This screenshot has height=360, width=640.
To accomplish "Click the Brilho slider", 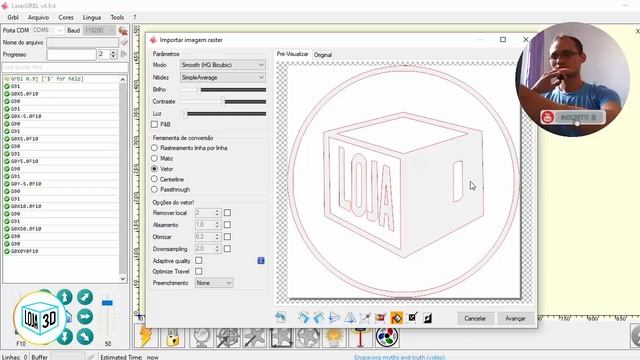I will pos(223,89).
